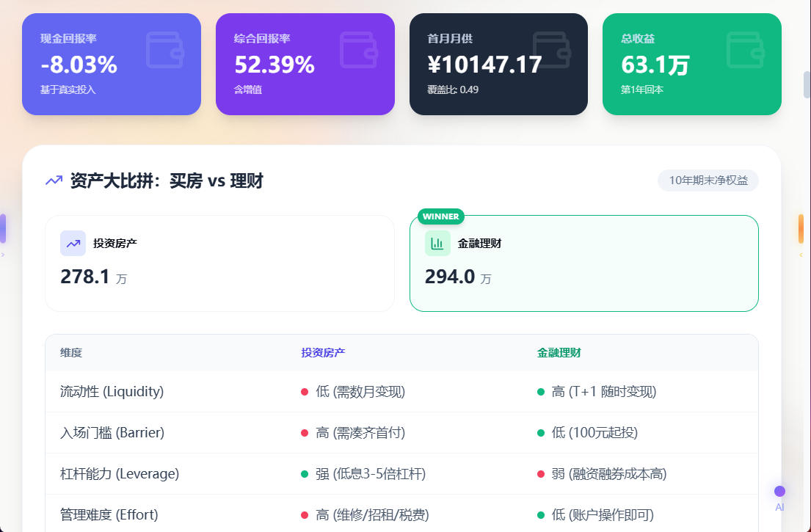Click the green dot beside 强 (低息3-5倍杠杆)

pos(305,474)
